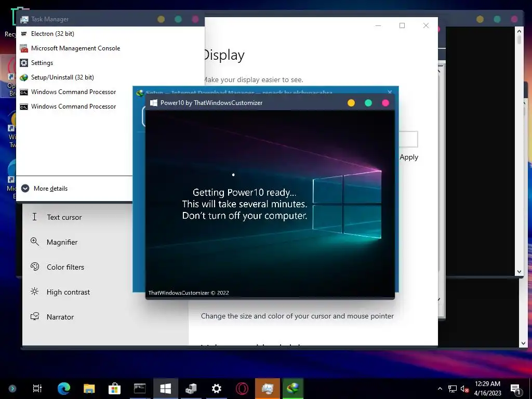
Task: Close the Internet Download Manager setup window
Action: (x=390, y=91)
